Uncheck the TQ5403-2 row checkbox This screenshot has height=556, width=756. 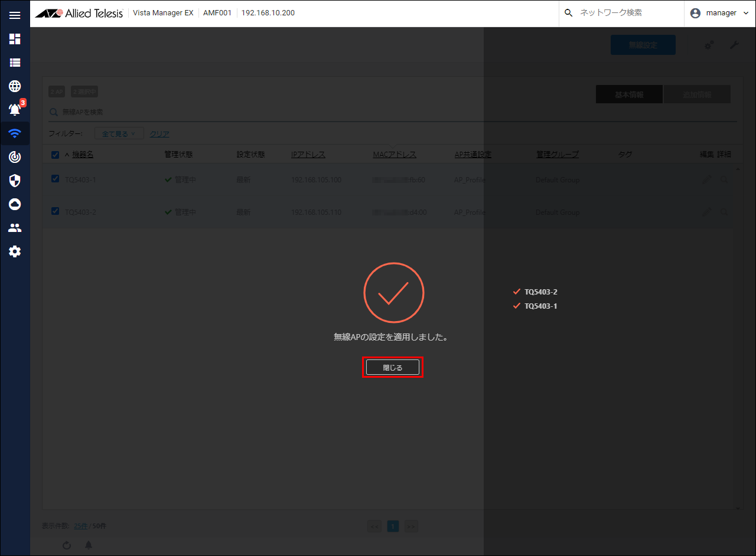[55, 211]
